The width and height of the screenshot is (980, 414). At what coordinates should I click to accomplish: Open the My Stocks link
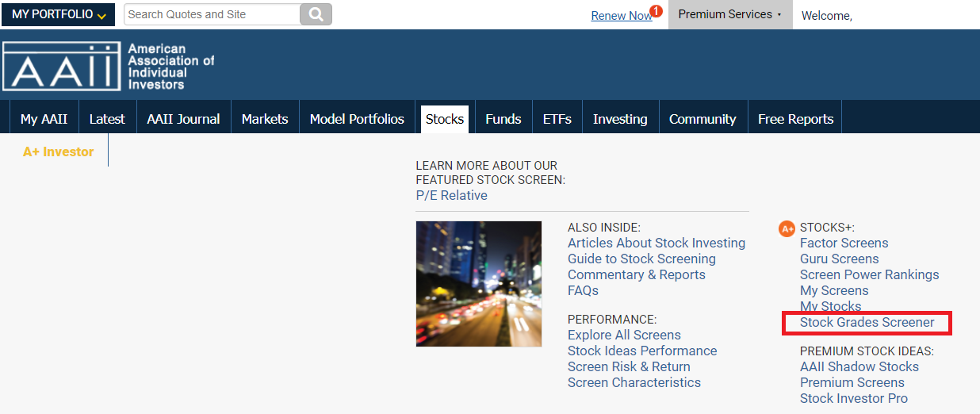tap(831, 306)
